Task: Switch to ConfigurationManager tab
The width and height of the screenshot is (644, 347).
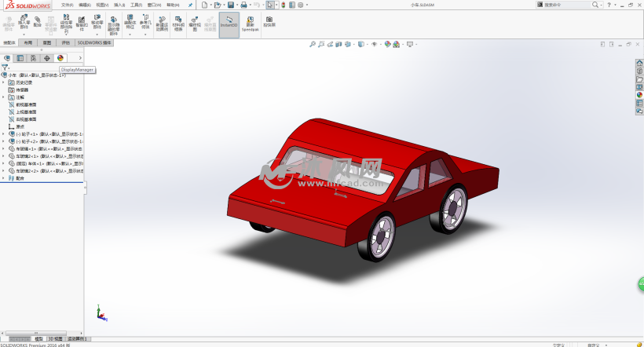Action: click(x=33, y=58)
